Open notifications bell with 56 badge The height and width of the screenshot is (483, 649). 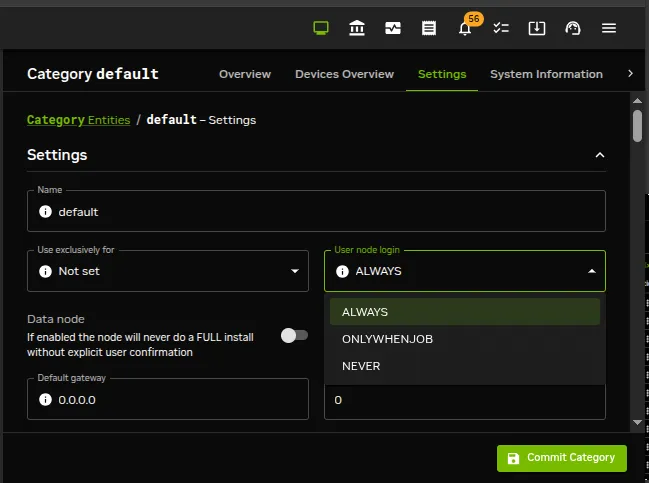[465, 28]
